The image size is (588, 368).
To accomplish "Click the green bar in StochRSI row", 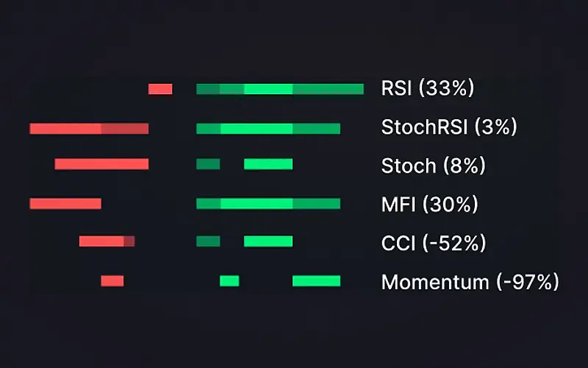I will click(268, 128).
